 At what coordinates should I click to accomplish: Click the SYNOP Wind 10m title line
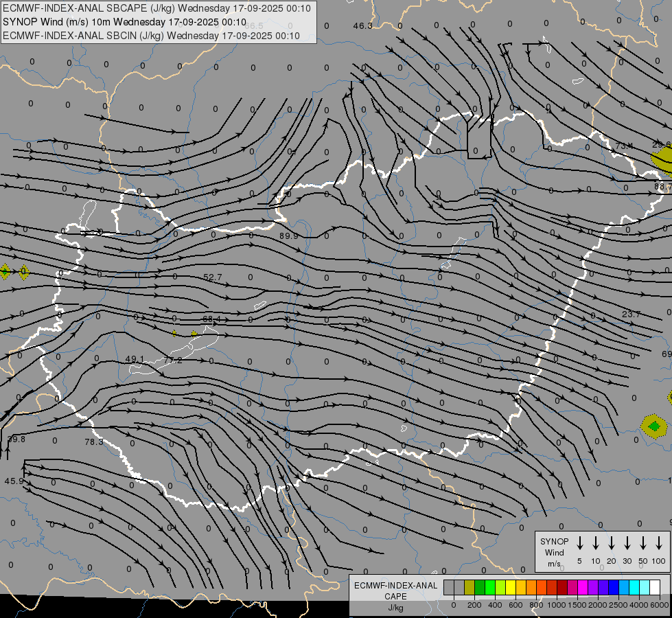click(124, 22)
